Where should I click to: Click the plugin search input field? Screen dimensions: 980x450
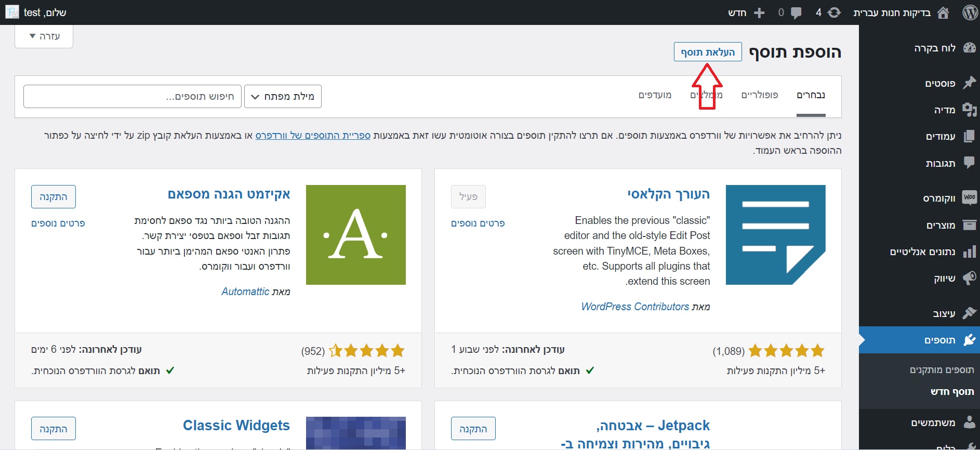[x=133, y=97]
